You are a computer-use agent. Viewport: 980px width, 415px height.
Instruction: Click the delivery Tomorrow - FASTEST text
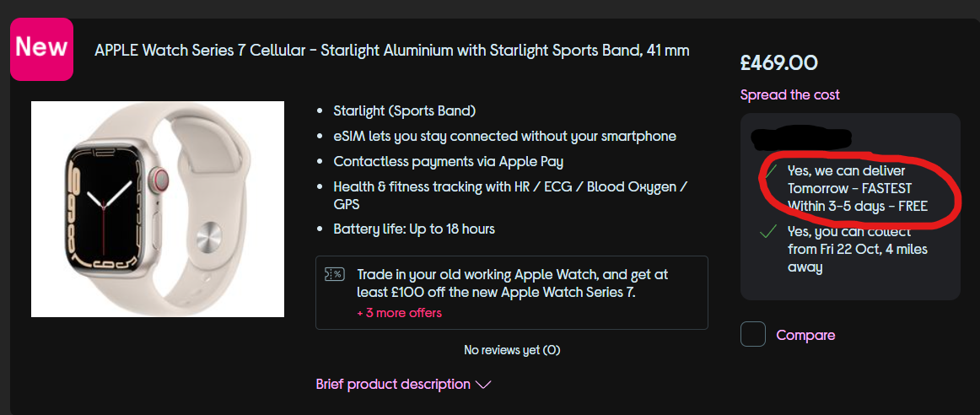click(x=849, y=188)
